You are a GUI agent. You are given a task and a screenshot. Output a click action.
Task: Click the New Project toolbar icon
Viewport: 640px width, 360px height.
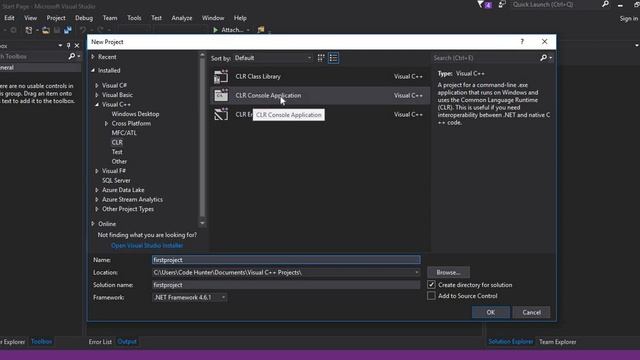(x=29, y=30)
